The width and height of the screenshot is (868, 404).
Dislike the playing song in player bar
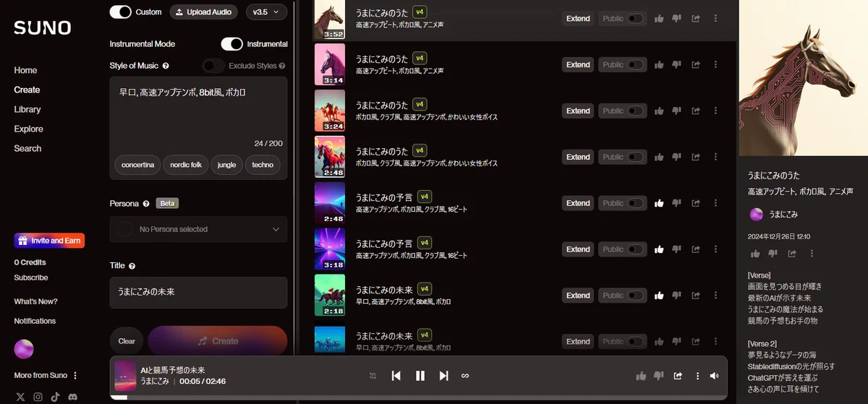tap(659, 376)
